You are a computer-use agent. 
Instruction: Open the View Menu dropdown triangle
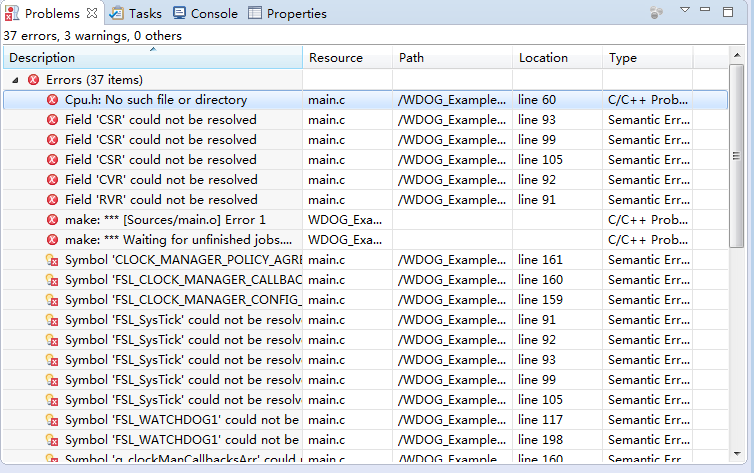tap(685, 10)
